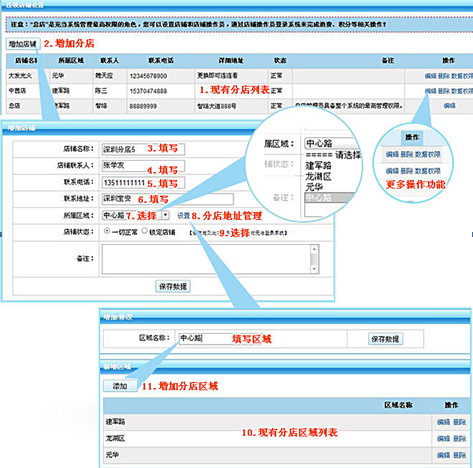
Task: Click 删除 link in 大发光头 store row
Action: tap(444, 76)
